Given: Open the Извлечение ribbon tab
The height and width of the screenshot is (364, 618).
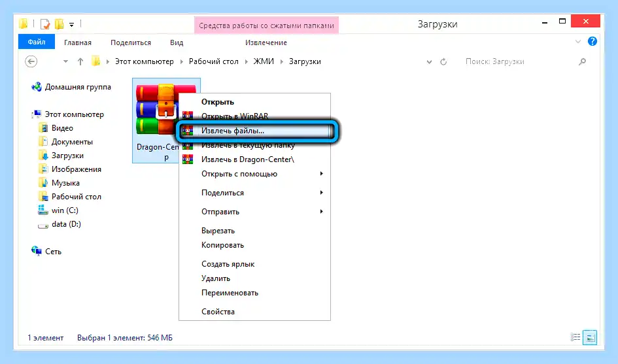Looking at the screenshot, I should pyautogui.click(x=266, y=42).
